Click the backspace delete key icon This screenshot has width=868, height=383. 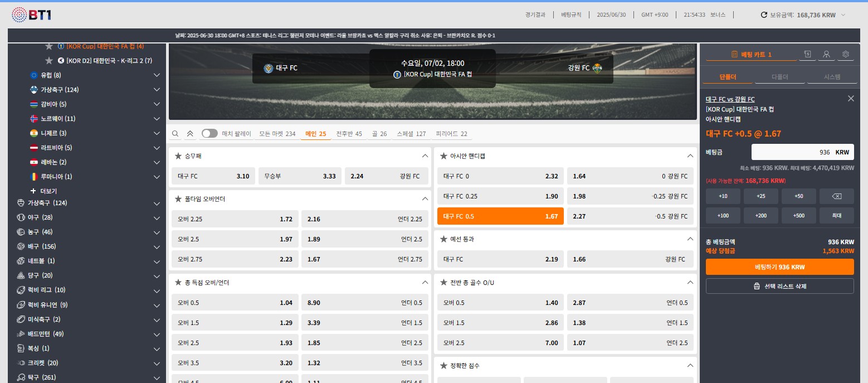(836, 196)
